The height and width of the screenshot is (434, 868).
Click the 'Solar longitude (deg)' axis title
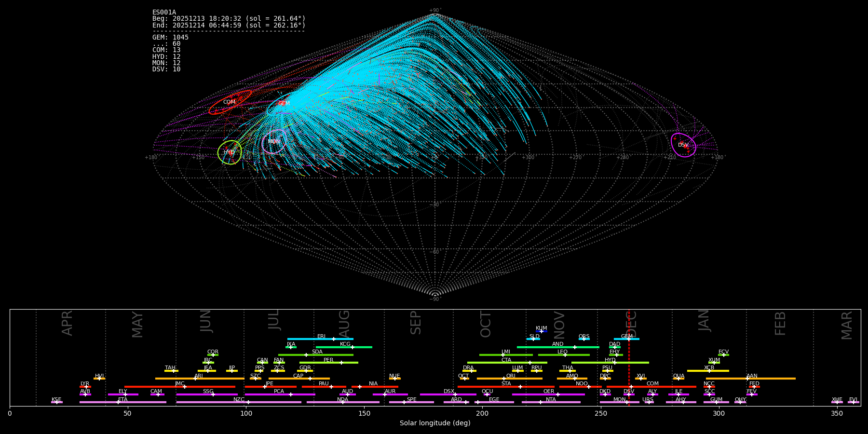[x=435, y=423]
